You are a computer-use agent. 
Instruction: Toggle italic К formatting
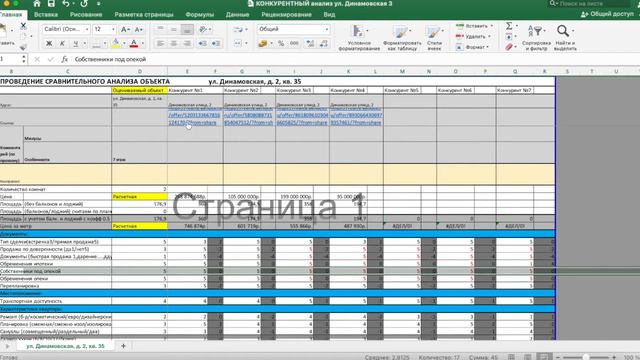(x=62, y=43)
